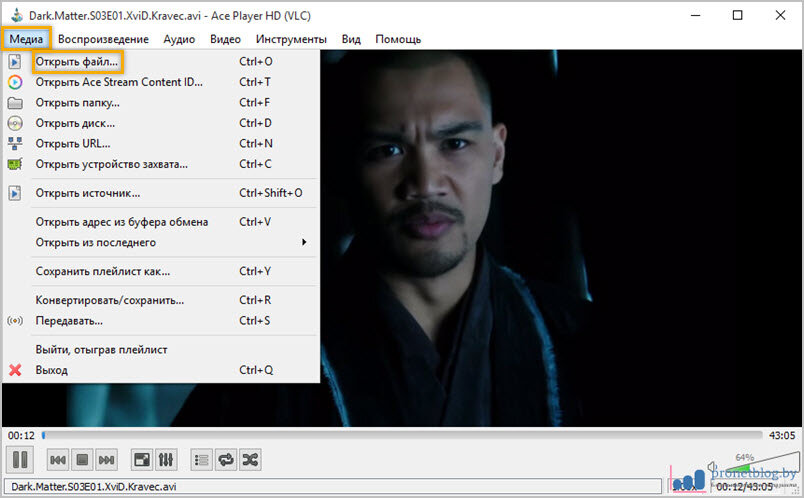Click the folder icon beside Открыть папку
Image resolution: width=804 pixels, height=498 pixels.
pos(15,103)
